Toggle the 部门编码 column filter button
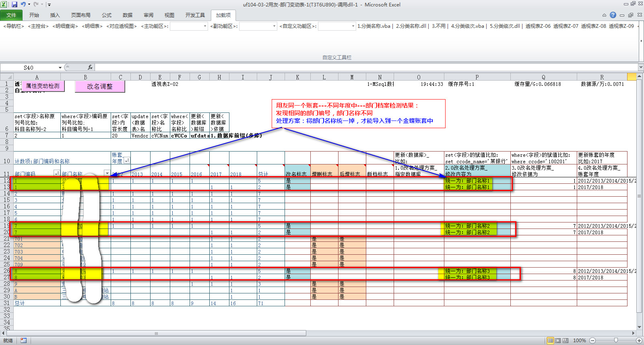 pyautogui.click(x=56, y=173)
